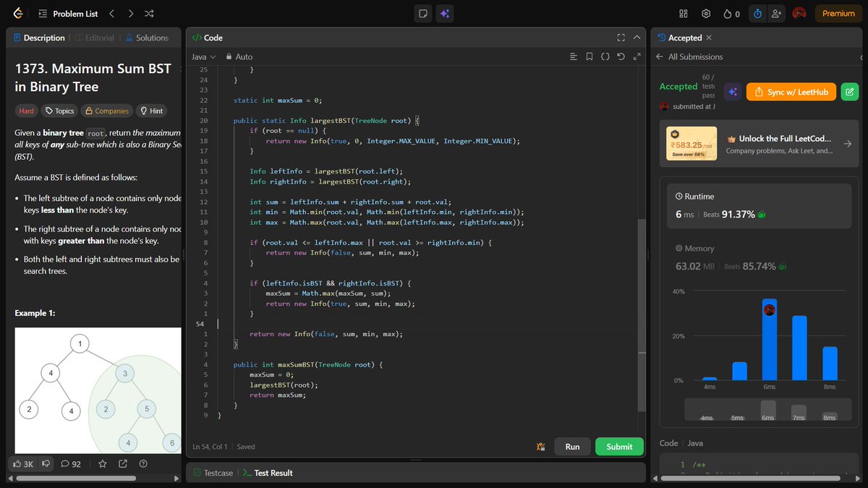Click the debugger icon beside Run
The height and width of the screenshot is (488, 868).
click(x=540, y=447)
